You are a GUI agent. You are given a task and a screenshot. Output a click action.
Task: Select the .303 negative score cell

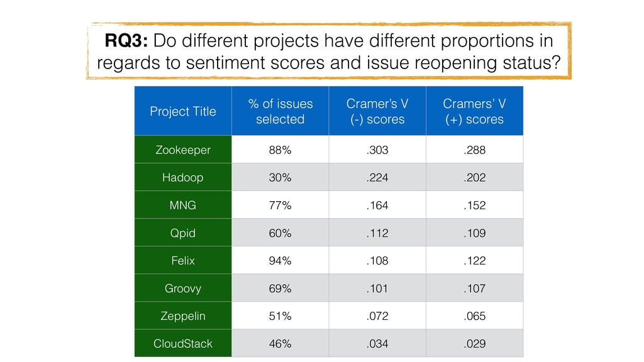[x=377, y=150]
